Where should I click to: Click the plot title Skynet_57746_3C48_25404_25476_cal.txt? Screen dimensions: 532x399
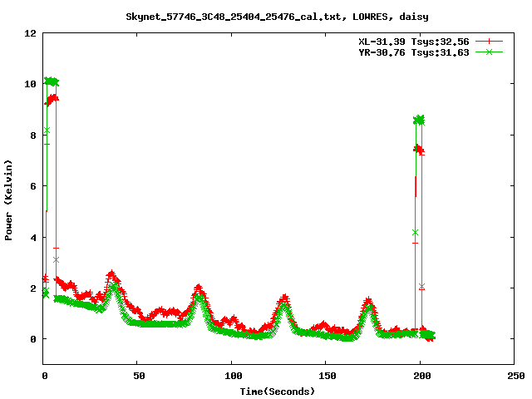tap(234, 17)
